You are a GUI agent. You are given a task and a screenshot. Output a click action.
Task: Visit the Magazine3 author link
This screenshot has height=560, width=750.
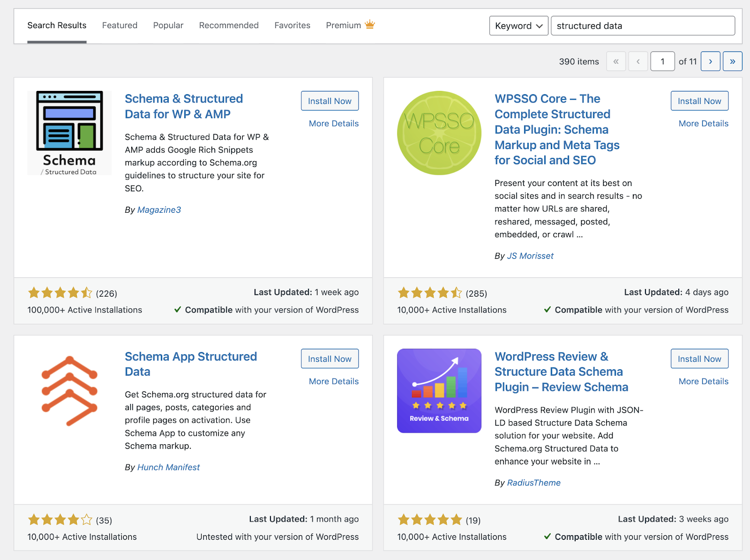[159, 209]
